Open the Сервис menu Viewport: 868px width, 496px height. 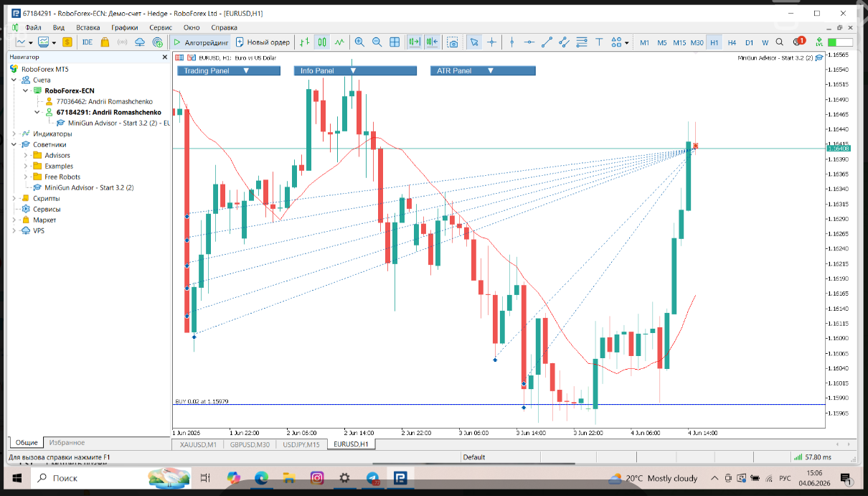[x=161, y=27]
